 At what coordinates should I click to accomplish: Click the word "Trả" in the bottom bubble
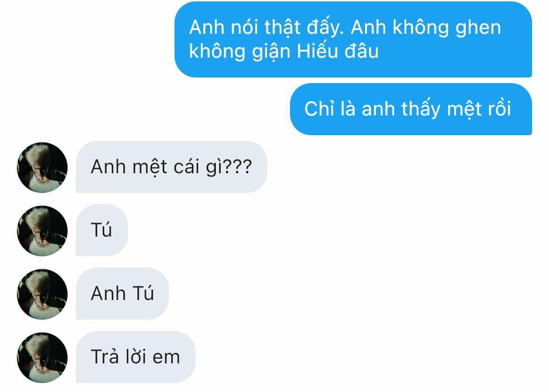105,356
